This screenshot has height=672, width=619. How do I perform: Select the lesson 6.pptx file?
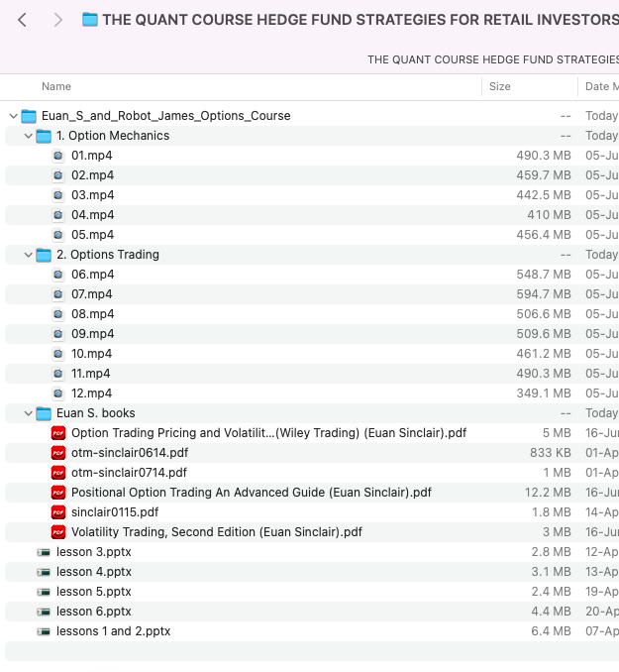[x=93, y=612]
